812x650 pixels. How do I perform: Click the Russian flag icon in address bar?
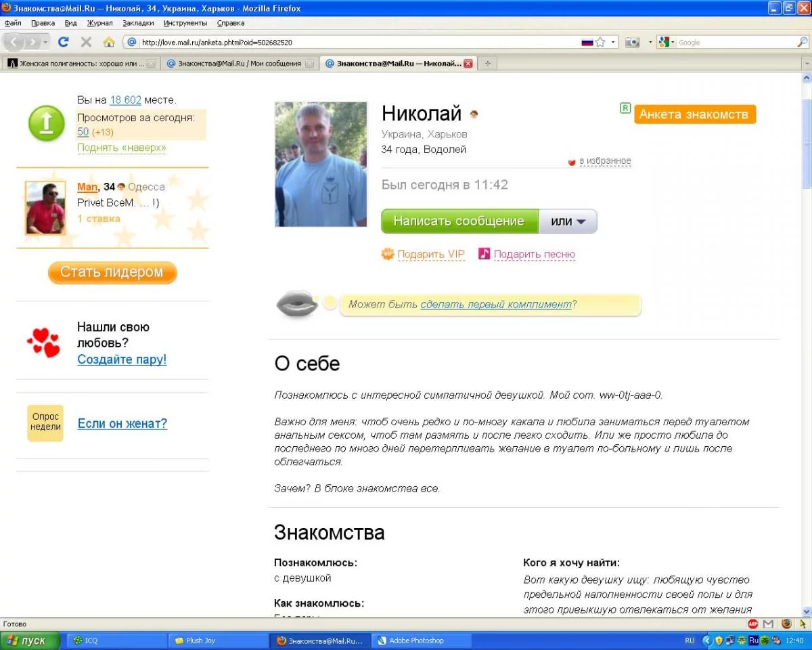click(587, 42)
